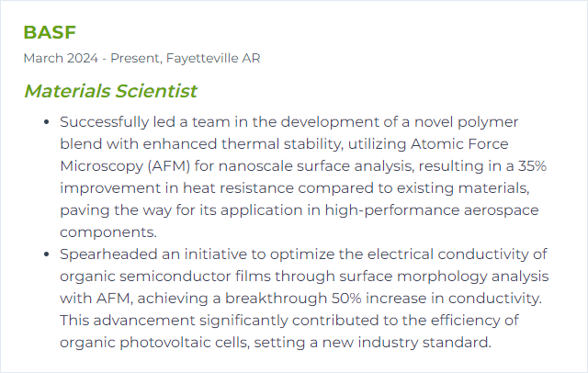The height and width of the screenshot is (373, 588).
Task: Click the phrase 'high-performance aerospace'
Action: (432, 210)
